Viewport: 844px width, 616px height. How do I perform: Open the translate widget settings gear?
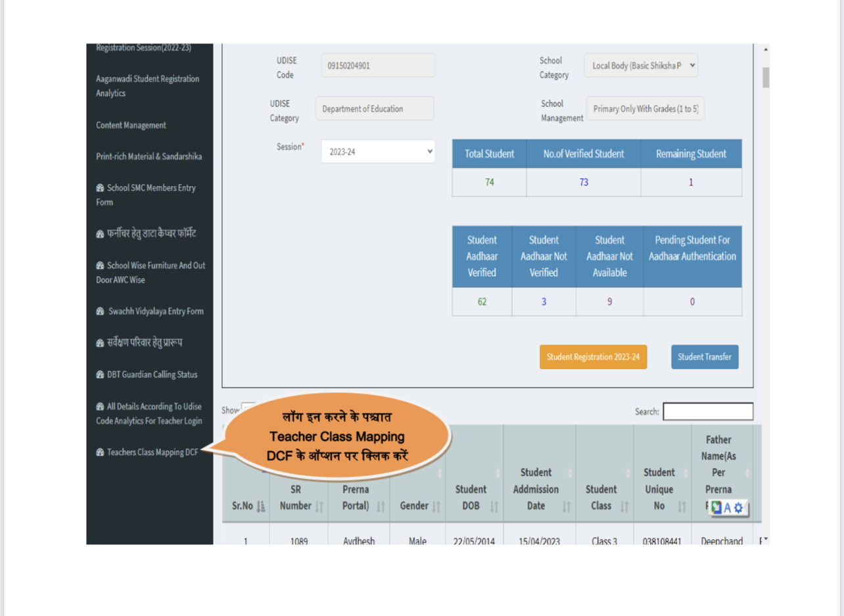pyautogui.click(x=738, y=508)
